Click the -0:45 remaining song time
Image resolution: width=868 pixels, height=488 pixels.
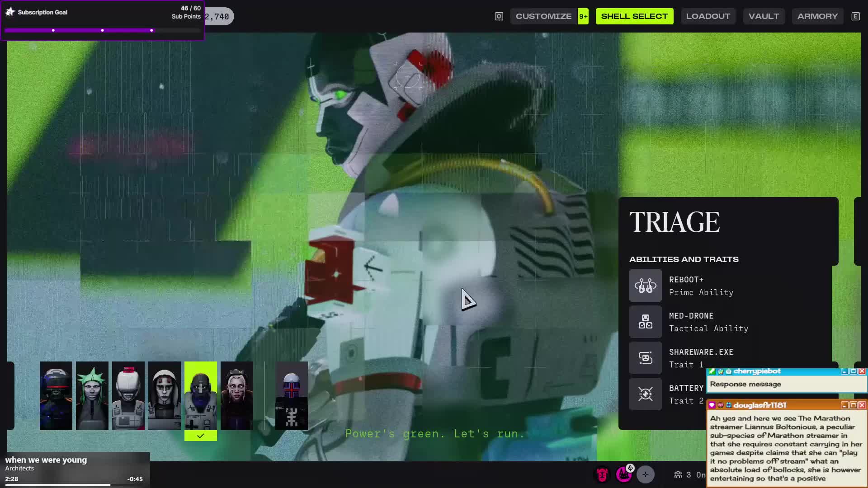point(135,479)
